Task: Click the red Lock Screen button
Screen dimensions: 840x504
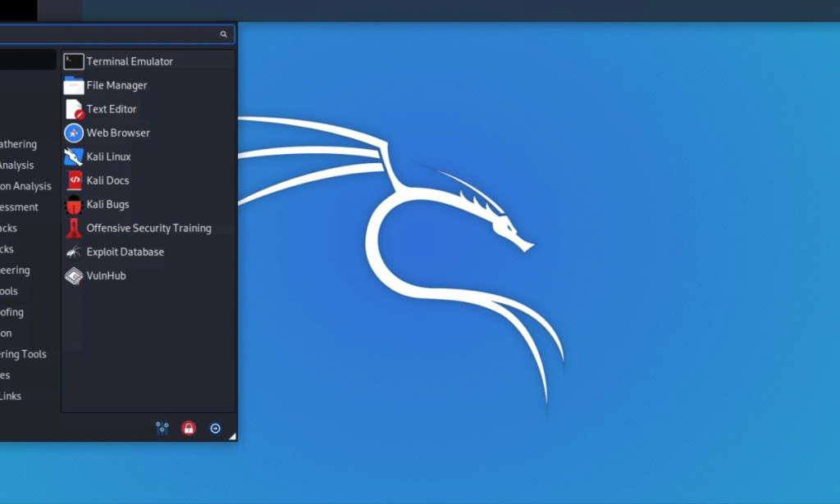Action: coord(189,428)
